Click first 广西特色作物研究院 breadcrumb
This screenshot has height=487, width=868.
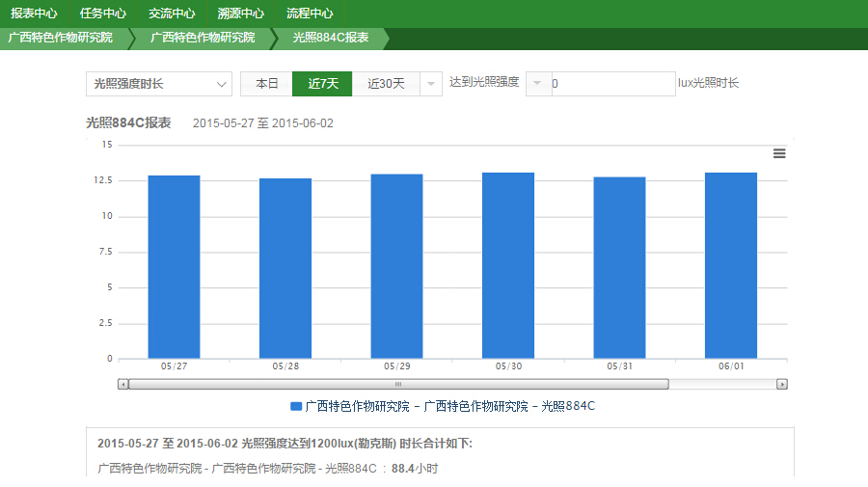tap(60, 38)
